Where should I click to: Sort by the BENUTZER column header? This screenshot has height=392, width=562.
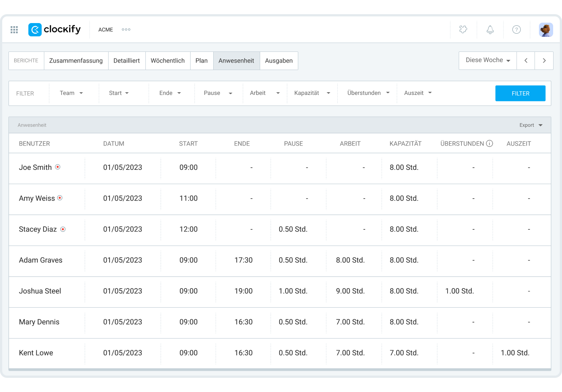pyautogui.click(x=35, y=144)
